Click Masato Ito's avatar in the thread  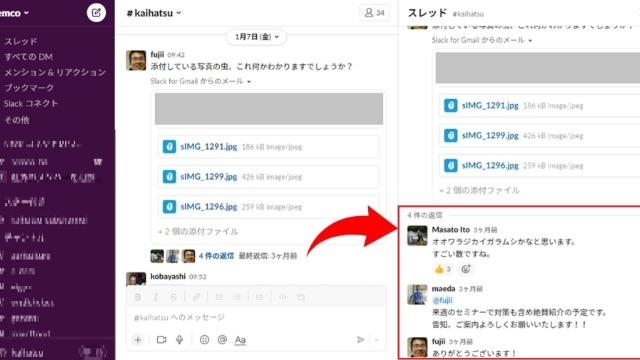(x=417, y=236)
